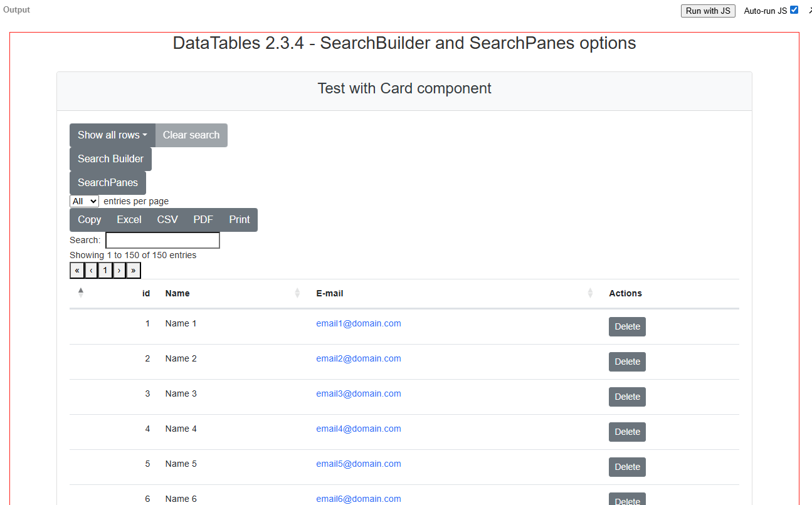Sort by the E-mail column header

[x=455, y=293]
